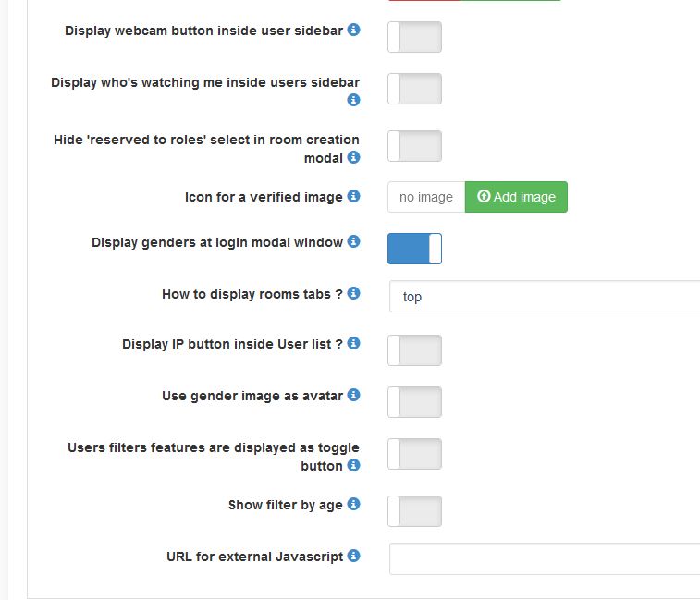Viewport: 700px width, 600px height.
Task: Click info icon next to webcam button setting
Action: pyautogui.click(x=353, y=31)
